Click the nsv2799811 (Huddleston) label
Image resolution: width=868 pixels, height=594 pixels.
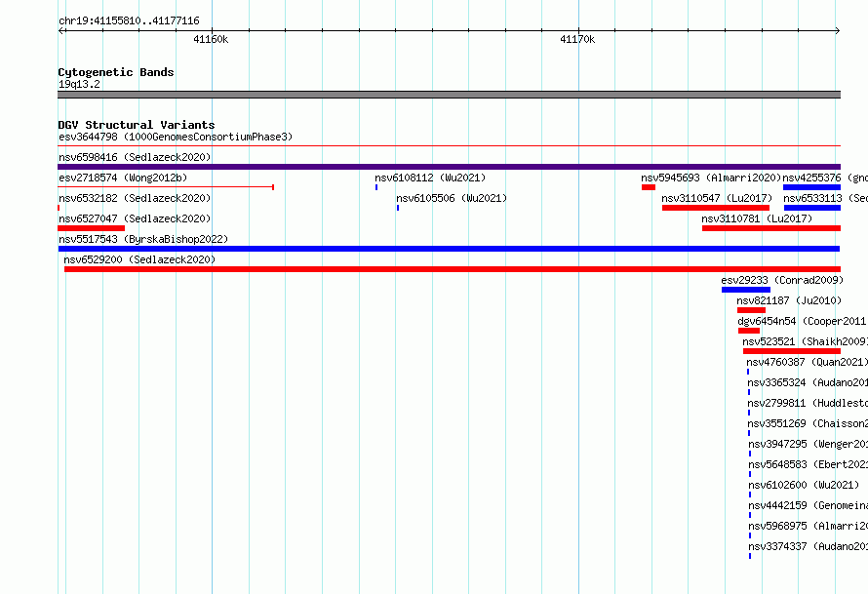tap(808, 403)
